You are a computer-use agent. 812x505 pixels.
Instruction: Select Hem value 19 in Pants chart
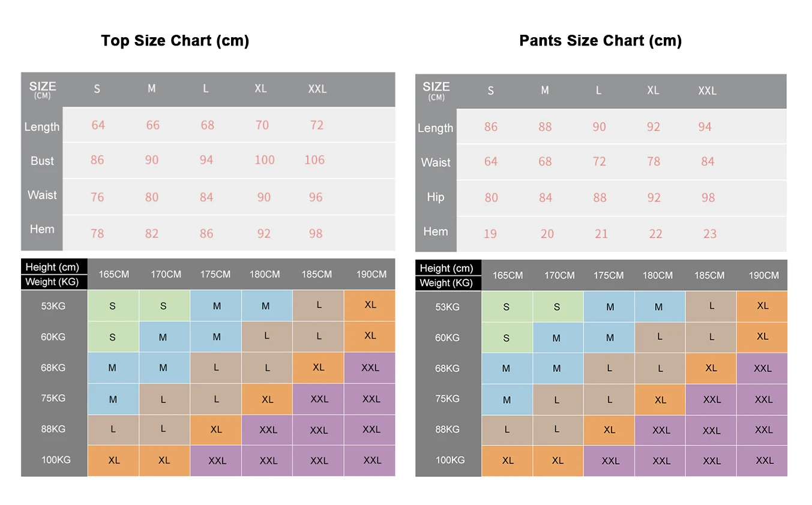[x=490, y=234]
